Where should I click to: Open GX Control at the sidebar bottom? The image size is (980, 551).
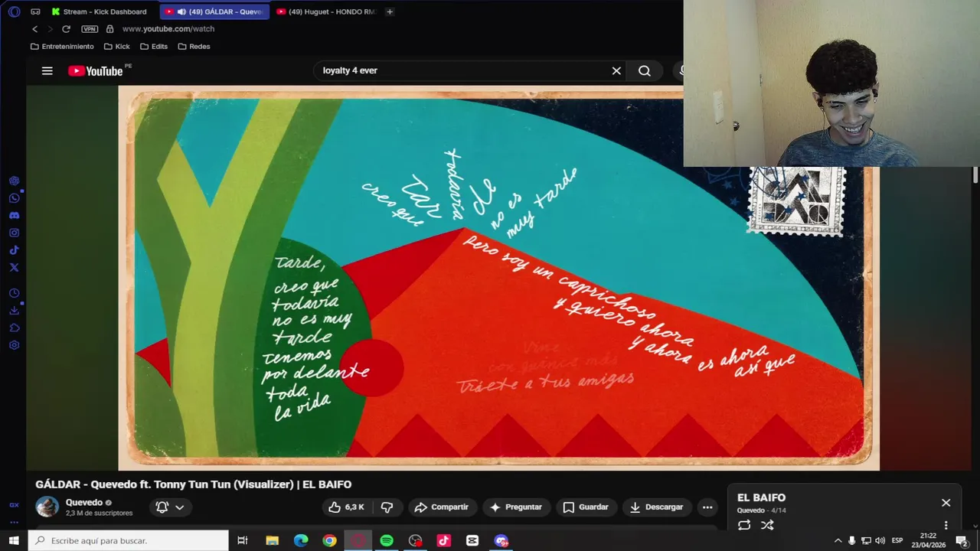[14, 505]
